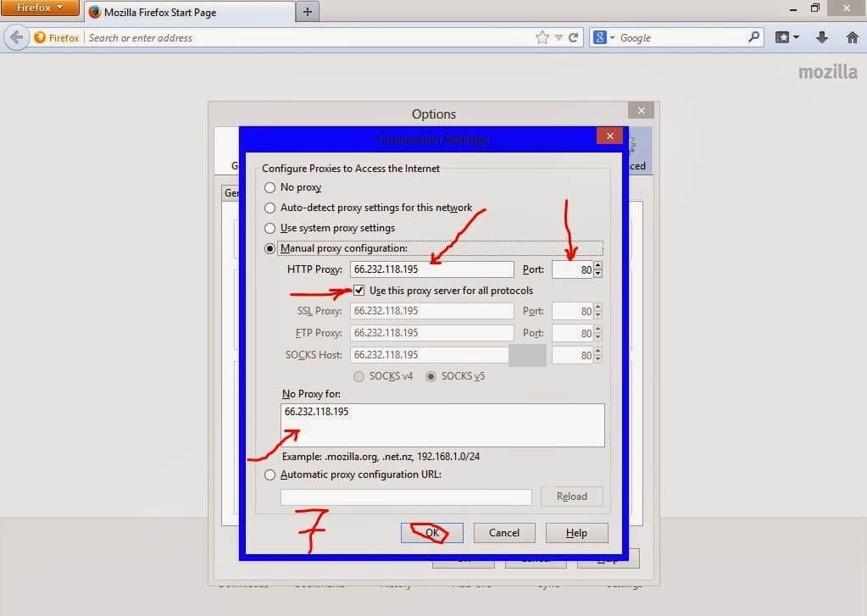The height and width of the screenshot is (616, 867).
Task: Click the Cancel button in Connection Settings
Action: [503, 532]
